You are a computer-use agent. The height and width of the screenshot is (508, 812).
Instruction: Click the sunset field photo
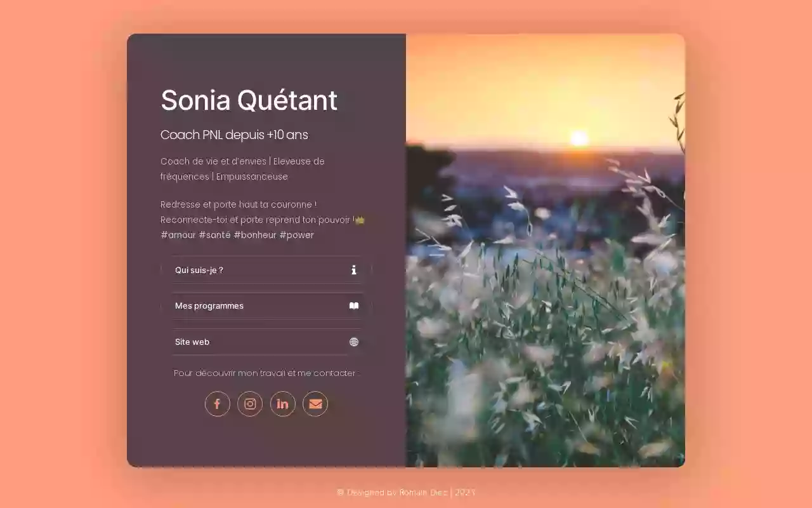tap(546, 250)
